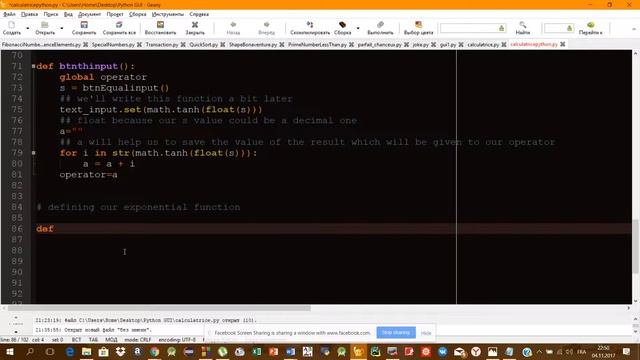Open the dropdown arrow next to Создать
Viewport: 640px width, 360px height.
click(x=27, y=28)
